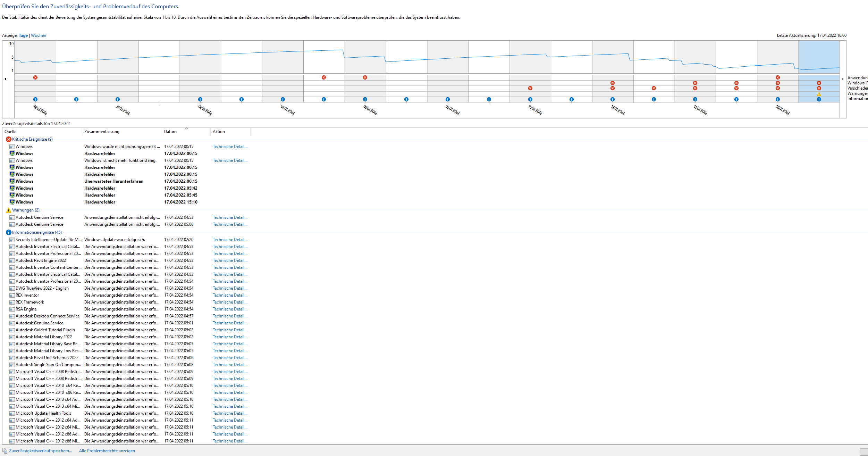Sort list by the Quelle column header
This screenshot has width=868, height=456.
click(x=42, y=132)
